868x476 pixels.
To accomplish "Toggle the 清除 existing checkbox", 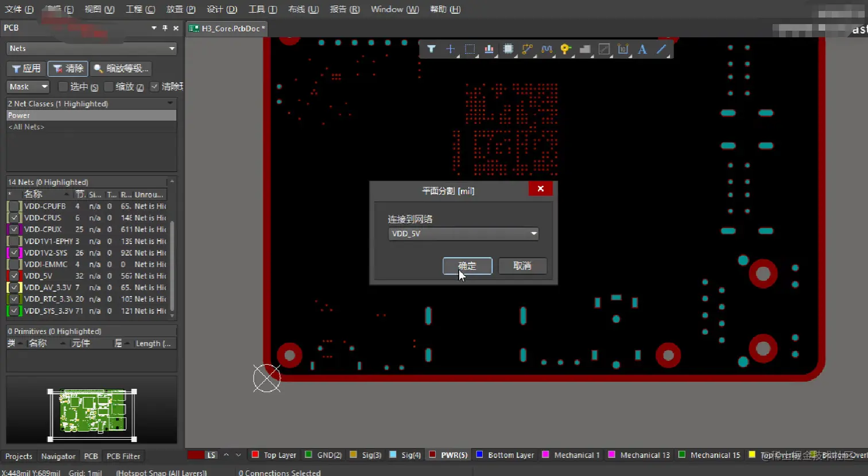I will (x=154, y=87).
